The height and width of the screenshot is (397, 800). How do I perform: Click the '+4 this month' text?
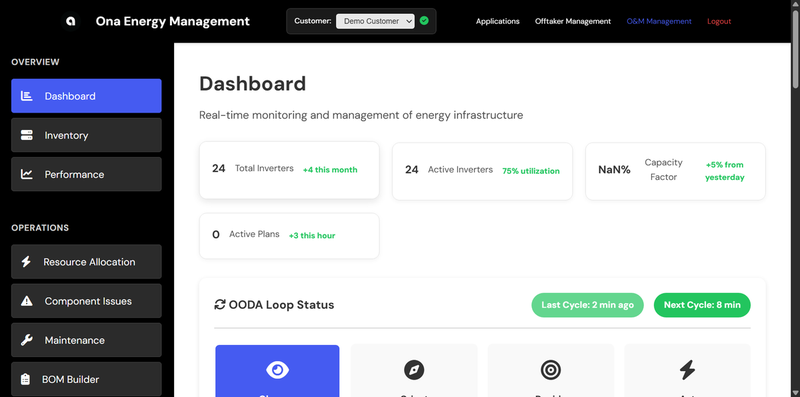point(330,170)
